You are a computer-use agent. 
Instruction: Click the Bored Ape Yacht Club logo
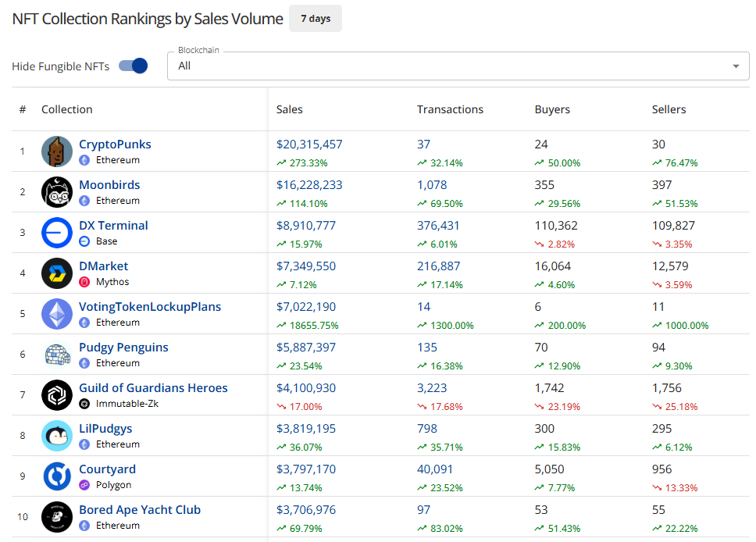(x=57, y=517)
